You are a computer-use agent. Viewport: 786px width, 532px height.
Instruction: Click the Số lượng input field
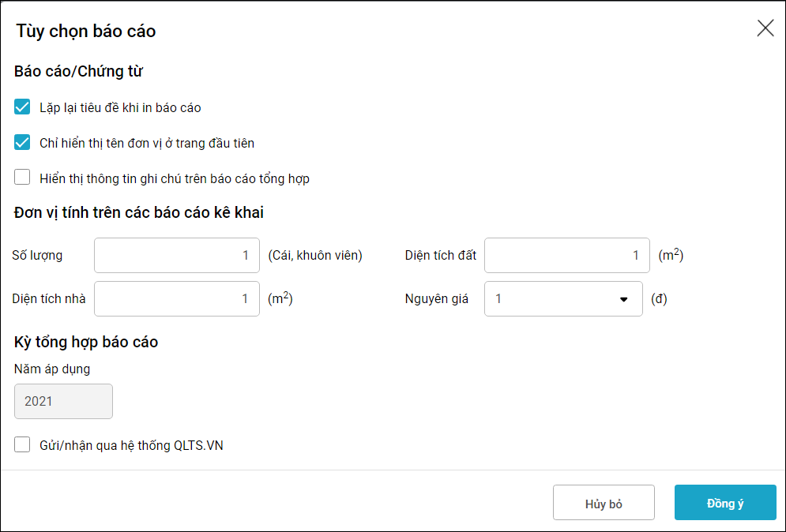[x=176, y=255]
